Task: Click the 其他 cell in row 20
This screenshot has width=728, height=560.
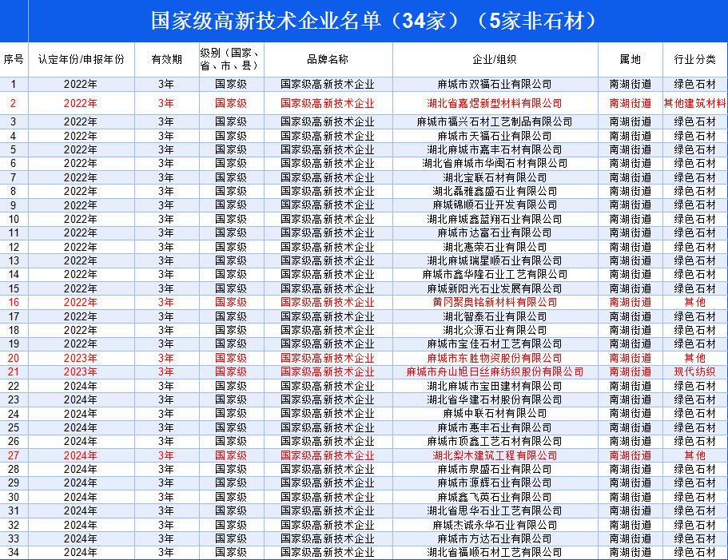Action: 695,358
